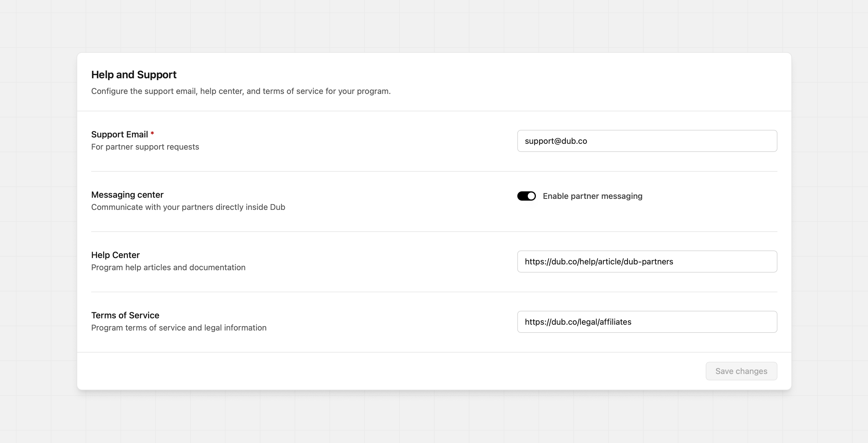Click the word "affiliates" in Terms URL

tap(615, 322)
